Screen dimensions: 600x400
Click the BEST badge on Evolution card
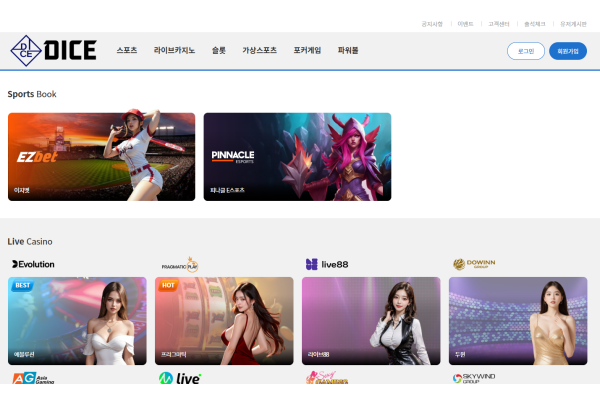pyautogui.click(x=24, y=285)
